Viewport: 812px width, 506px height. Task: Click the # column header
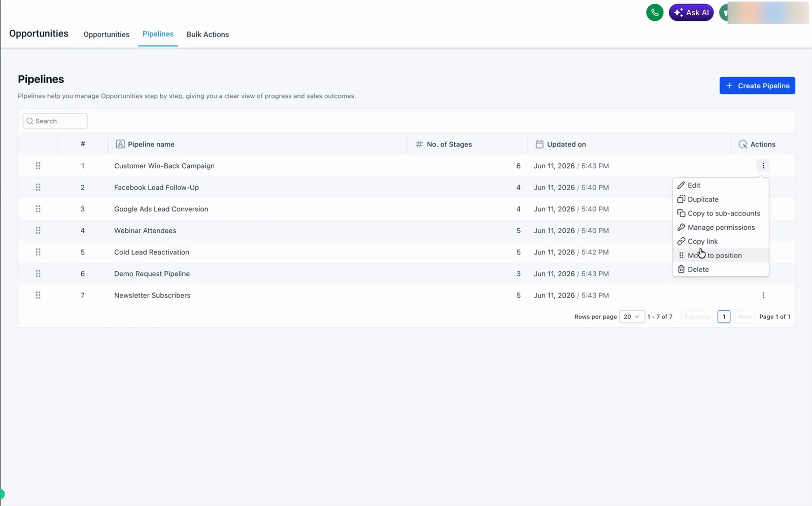pos(83,144)
